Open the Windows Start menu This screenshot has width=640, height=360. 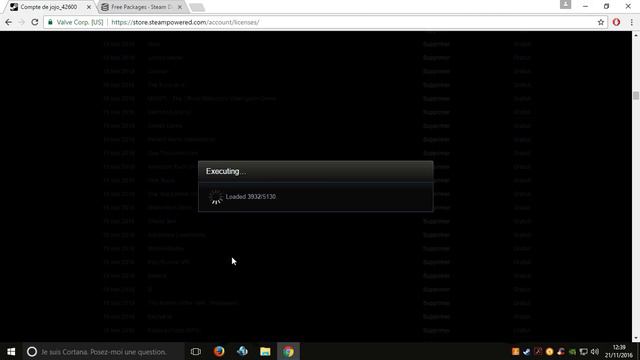click(x=11, y=351)
